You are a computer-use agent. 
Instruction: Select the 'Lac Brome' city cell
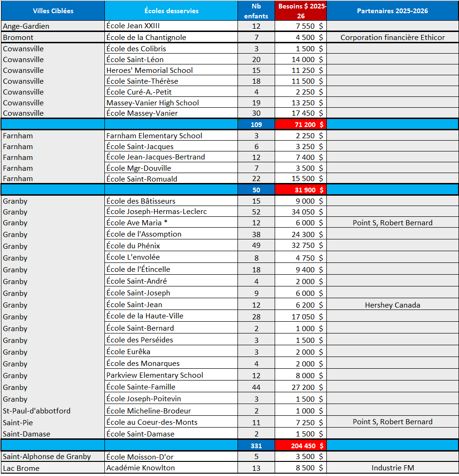point(53,468)
